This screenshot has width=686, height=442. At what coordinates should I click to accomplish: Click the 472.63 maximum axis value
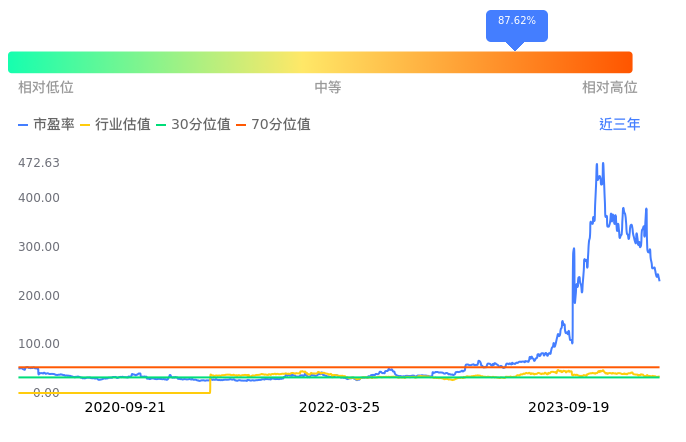[x=39, y=163]
